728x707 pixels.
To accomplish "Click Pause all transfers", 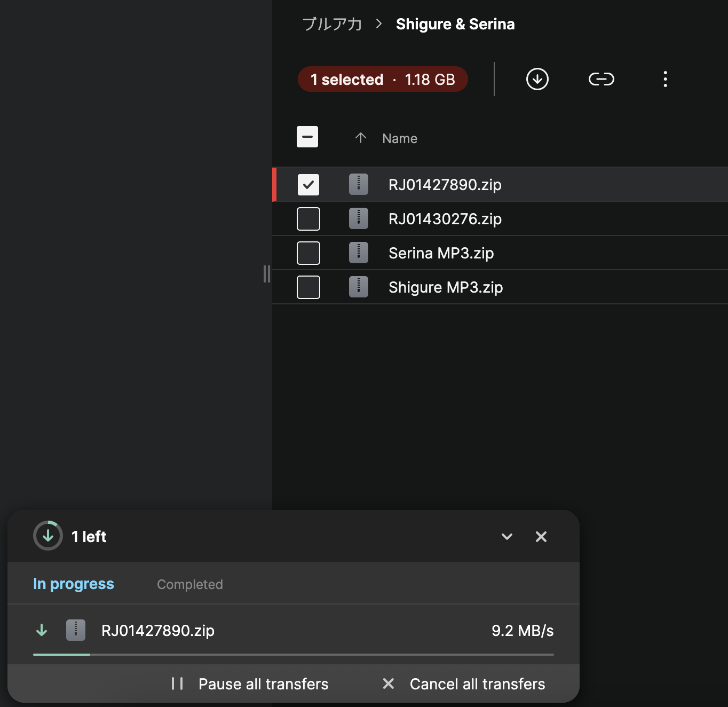I will pos(264,684).
